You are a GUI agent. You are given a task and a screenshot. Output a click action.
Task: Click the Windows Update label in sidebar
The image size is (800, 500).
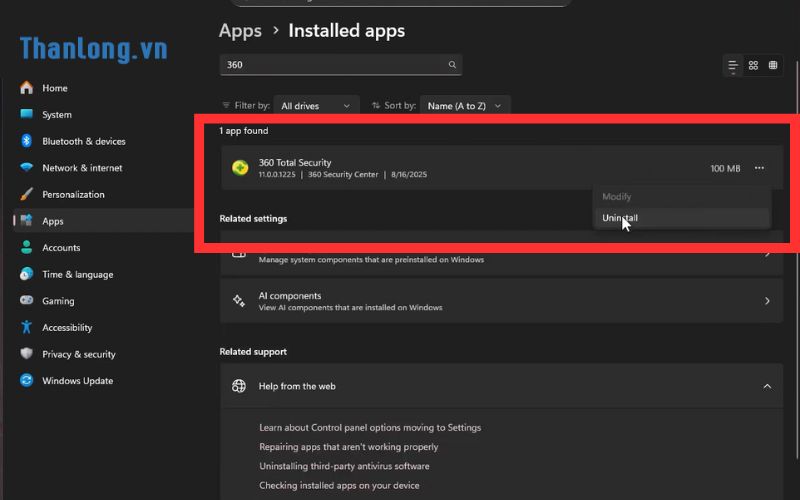[x=78, y=381]
